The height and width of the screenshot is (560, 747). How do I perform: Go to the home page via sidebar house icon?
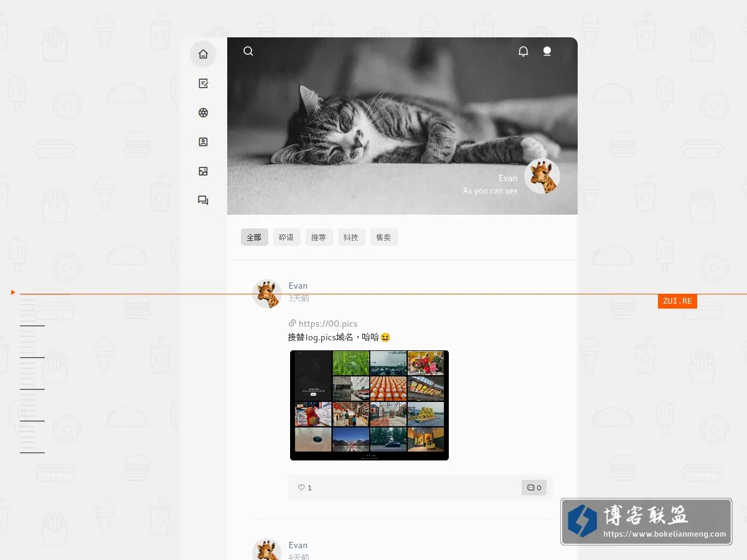203,54
